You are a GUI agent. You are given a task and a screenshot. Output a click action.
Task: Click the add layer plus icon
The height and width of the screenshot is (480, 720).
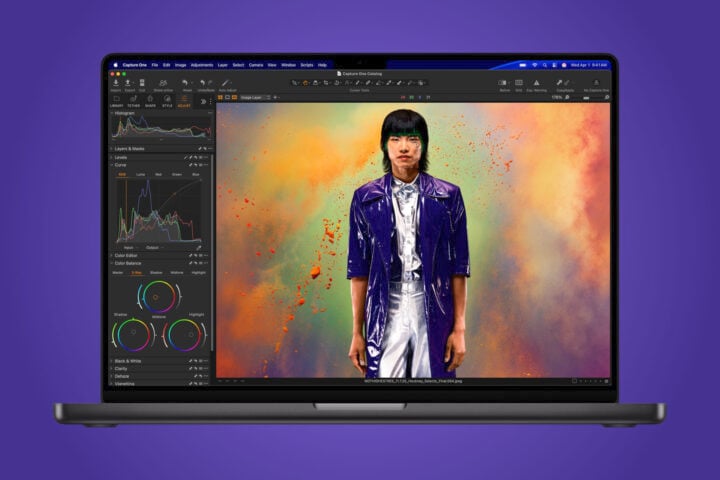[x=275, y=97]
